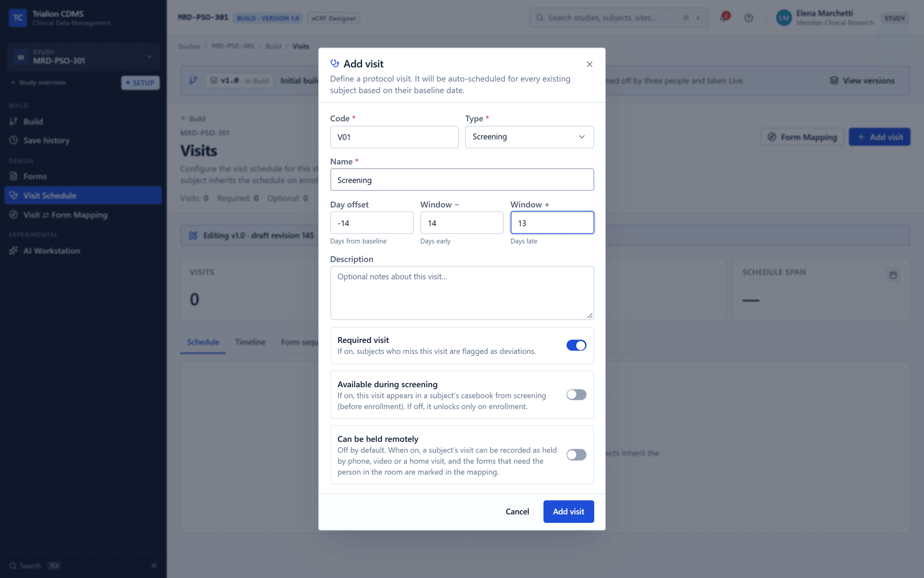Click the sidebar Search at bottom
This screenshot has width=924, height=578.
tap(35, 565)
